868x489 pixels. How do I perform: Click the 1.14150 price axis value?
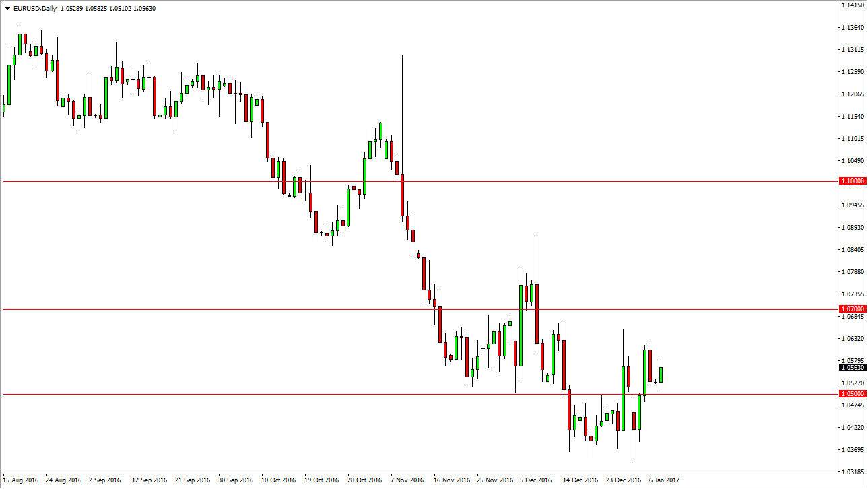pos(853,5)
